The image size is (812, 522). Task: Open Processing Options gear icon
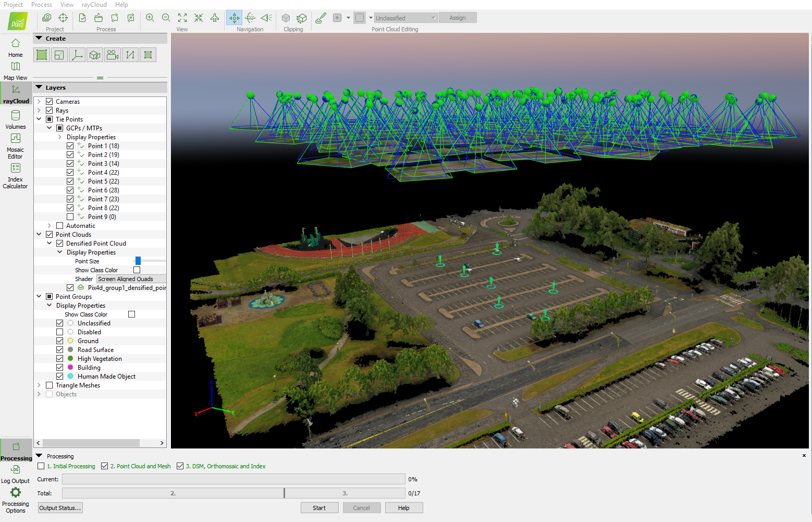[x=16, y=493]
